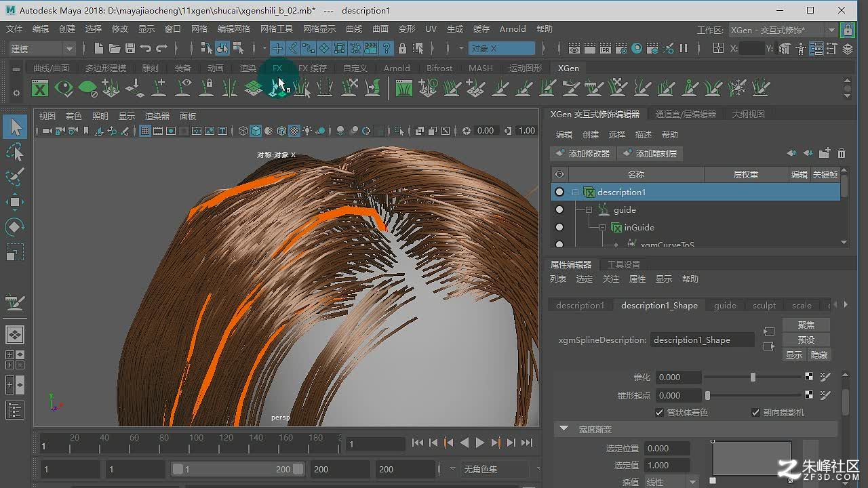This screenshot has height=488, width=868.
Task: Collapse the description1 tree node
Action: tap(575, 192)
